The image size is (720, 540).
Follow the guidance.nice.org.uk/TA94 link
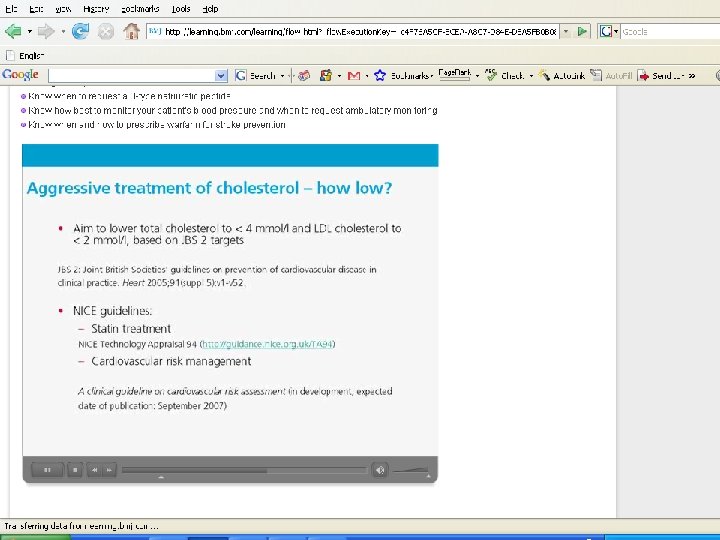tap(267, 344)
